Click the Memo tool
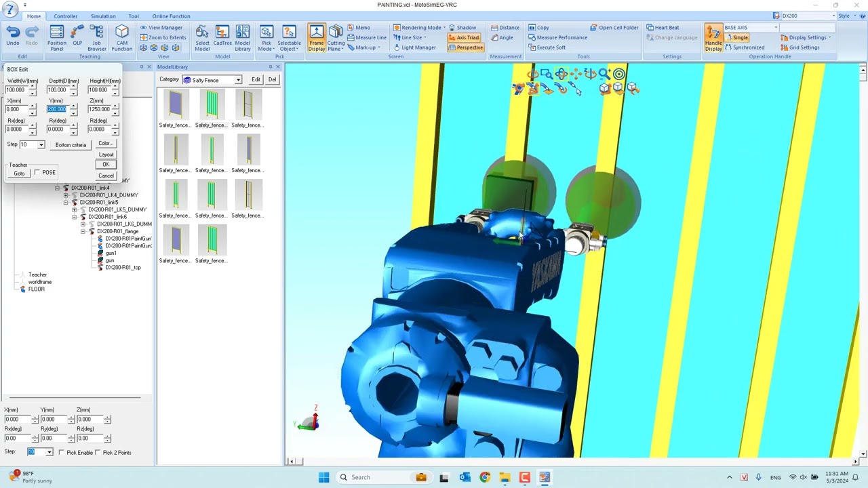This screenshot has width=868, height=488. (359, 28)
